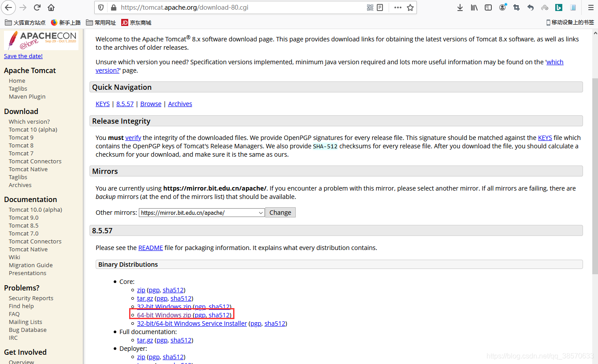Open the Firefox Account icon

point(502,7)
